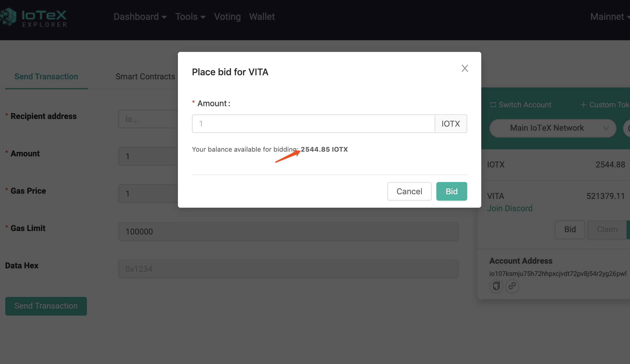
Task: Click the red required asterisk beside Amount
Action: 194,103
